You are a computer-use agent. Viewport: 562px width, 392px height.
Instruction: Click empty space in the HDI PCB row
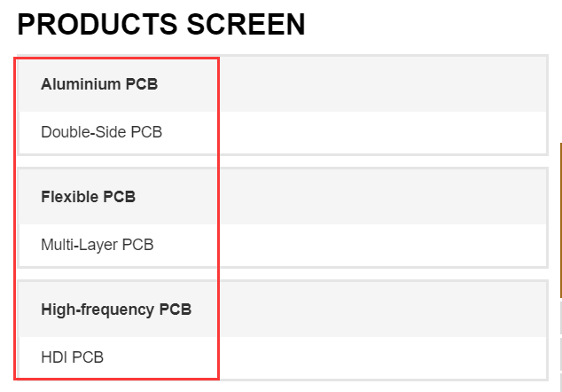tap(381, 357)
